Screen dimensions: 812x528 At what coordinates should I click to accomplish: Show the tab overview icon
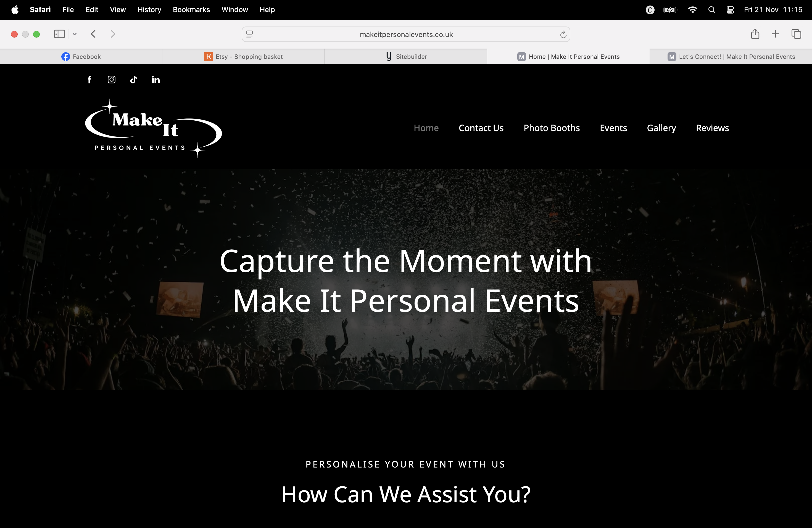click(796, 34)
